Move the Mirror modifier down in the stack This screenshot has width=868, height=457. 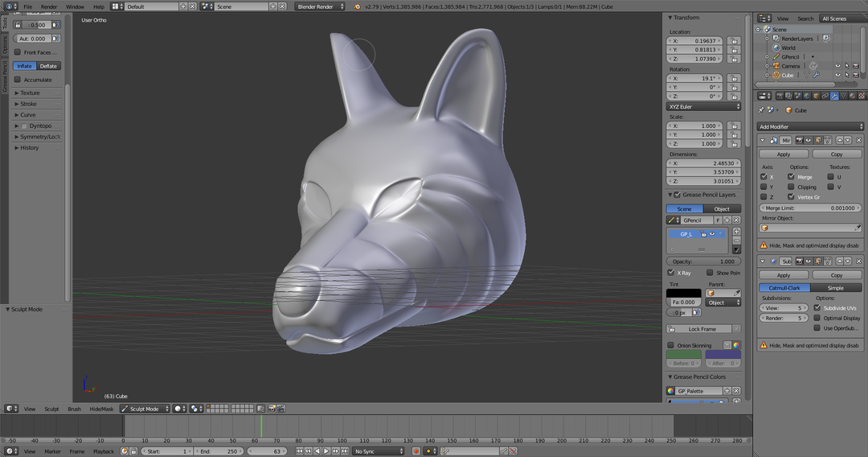pos(848,140)
